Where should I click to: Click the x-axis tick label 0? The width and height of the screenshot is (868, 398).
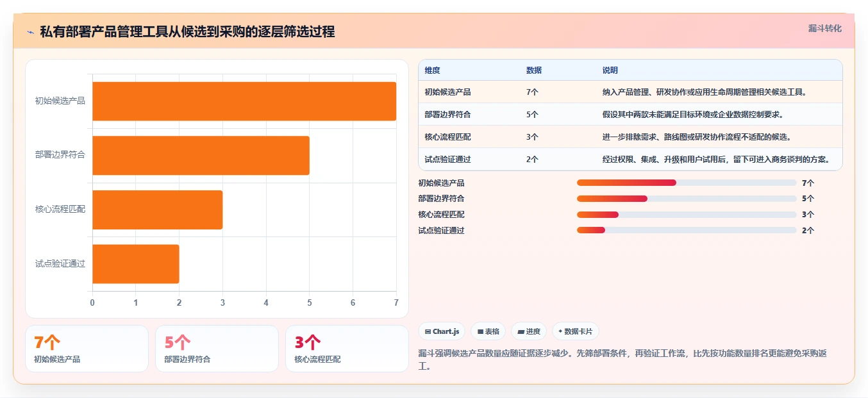point(92,303)
